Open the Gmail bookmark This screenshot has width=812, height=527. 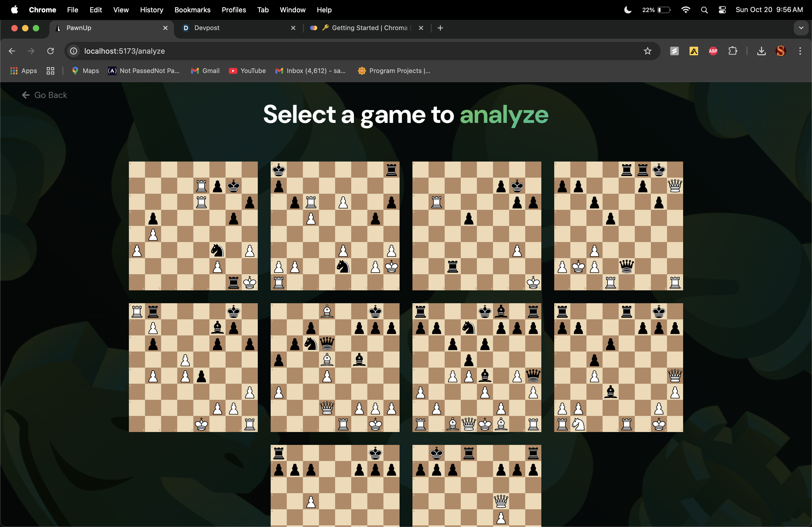205,71
